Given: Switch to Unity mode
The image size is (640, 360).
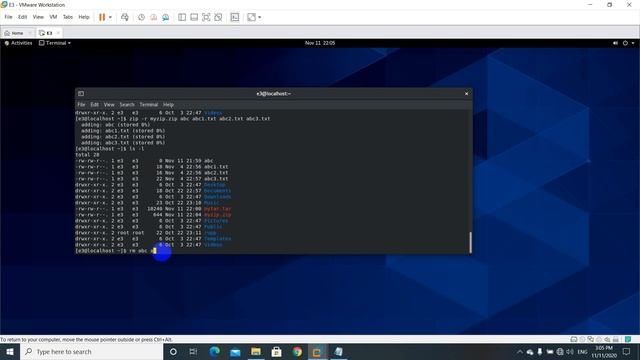Looking at the screenshot, I should tap(218, 17).
